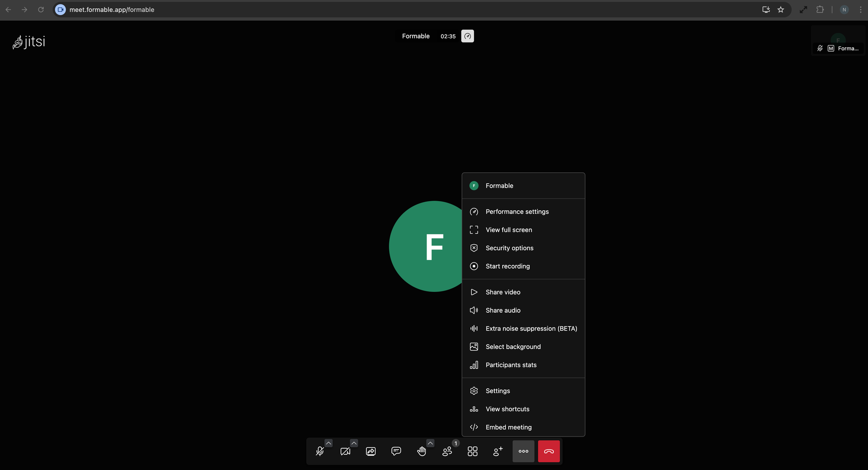Expand the microphone options chevron
The image size is (868, 470).
pyautogui.click(x=329, y=443)
